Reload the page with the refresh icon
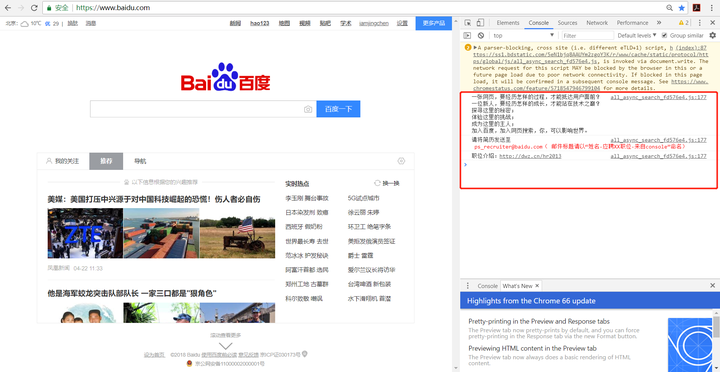 click(34, 8)
